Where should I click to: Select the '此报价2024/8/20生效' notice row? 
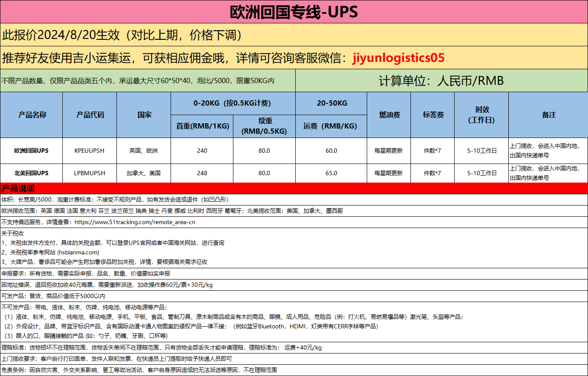[x=294, y=35]
